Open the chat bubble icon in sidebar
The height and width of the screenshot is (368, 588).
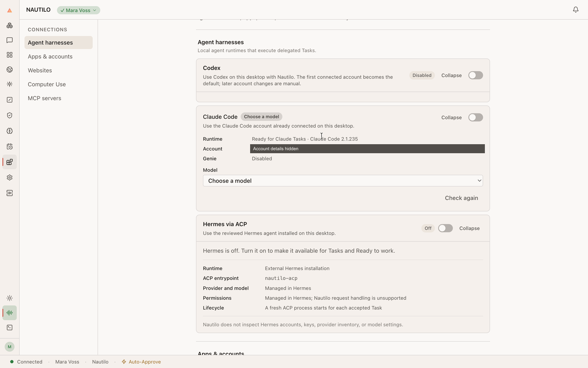point(10,40)
